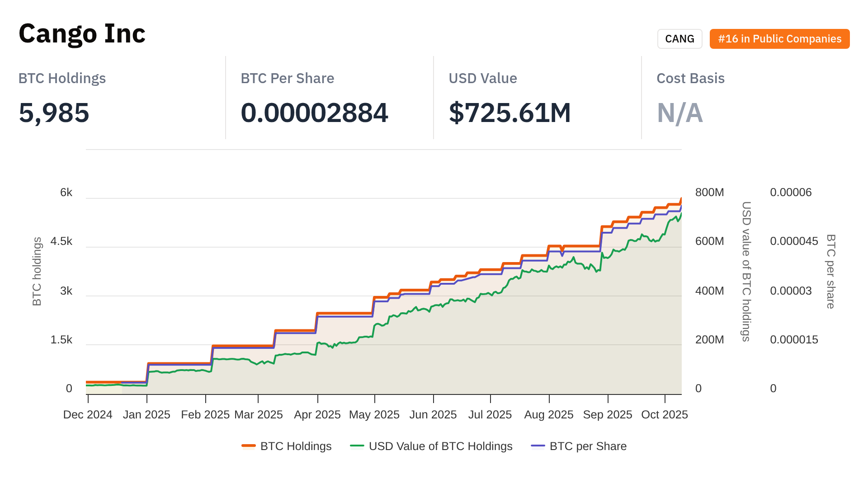Screen dimensions: 868x488
Task: Click the 0.00006 BTC per share tick
Action: click(791, 192)
